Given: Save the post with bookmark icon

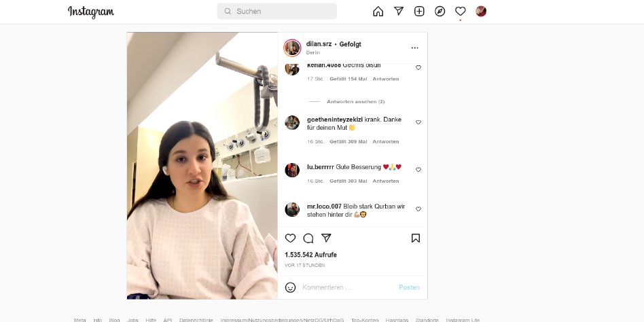Looking at the screenshot, I should pos(416,238).
